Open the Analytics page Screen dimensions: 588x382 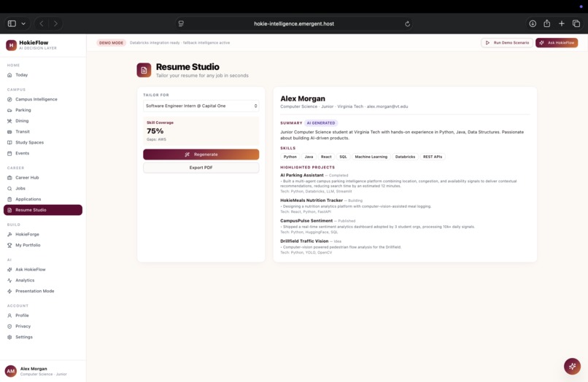(43, 281)
